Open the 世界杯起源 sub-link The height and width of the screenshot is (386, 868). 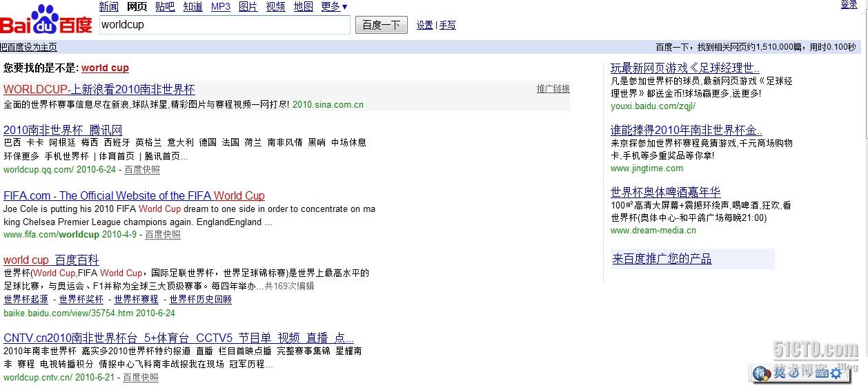[26, 299]
